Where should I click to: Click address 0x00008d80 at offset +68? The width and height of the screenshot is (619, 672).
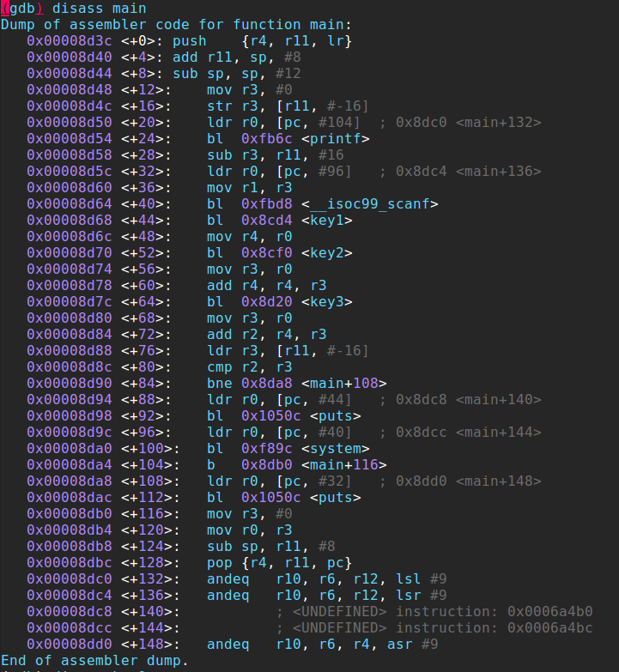click(x=70, y=318)
